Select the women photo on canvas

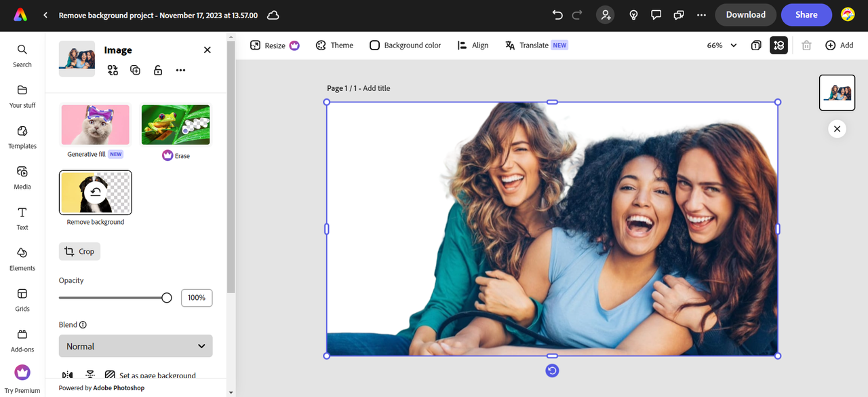(552, 229)
